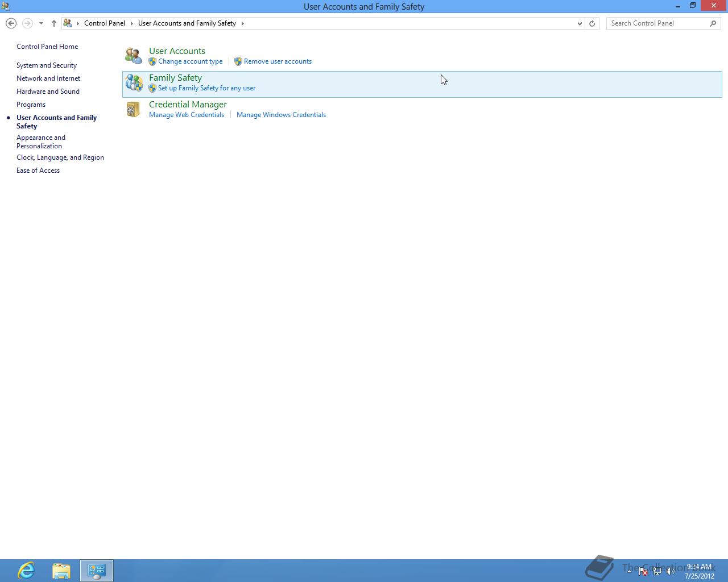Open Ease of Access category
The height and width of the screenshot is (582, 728).
(x=38, y=171)
